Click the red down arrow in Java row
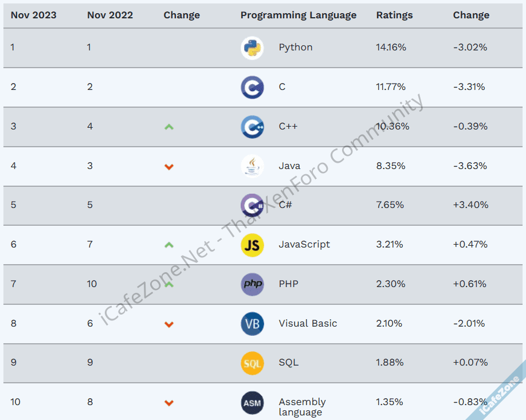Viewport: 526px width, 420px height. point(168,167)
